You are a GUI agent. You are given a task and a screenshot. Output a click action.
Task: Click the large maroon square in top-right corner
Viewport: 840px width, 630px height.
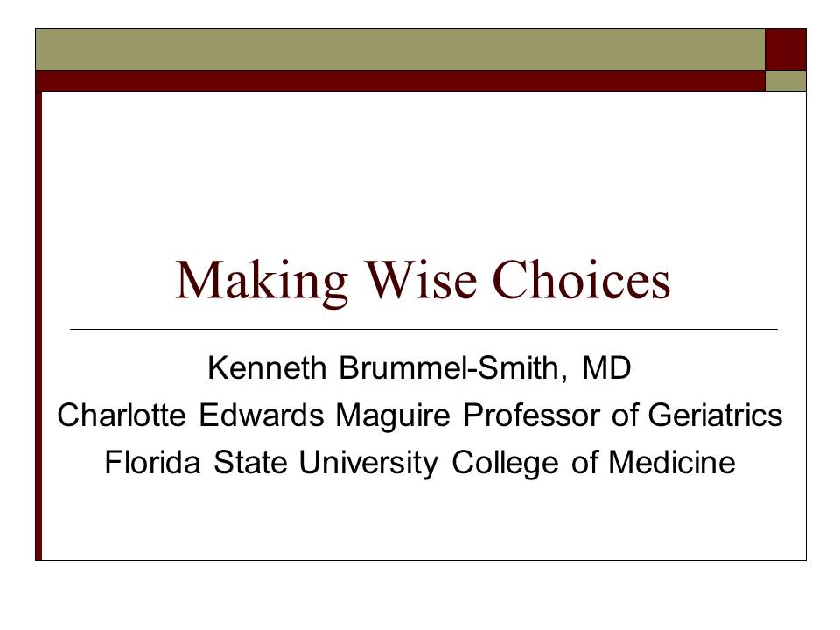786,49
